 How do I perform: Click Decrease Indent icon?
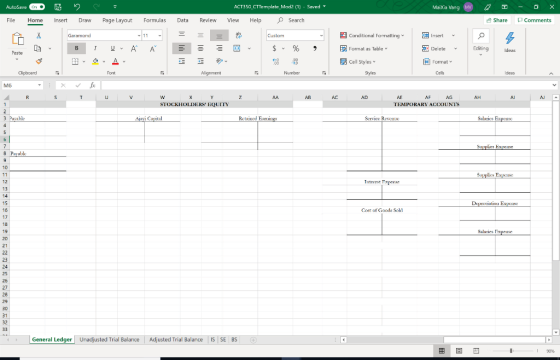pyautogui.click(x=182, y=61)
